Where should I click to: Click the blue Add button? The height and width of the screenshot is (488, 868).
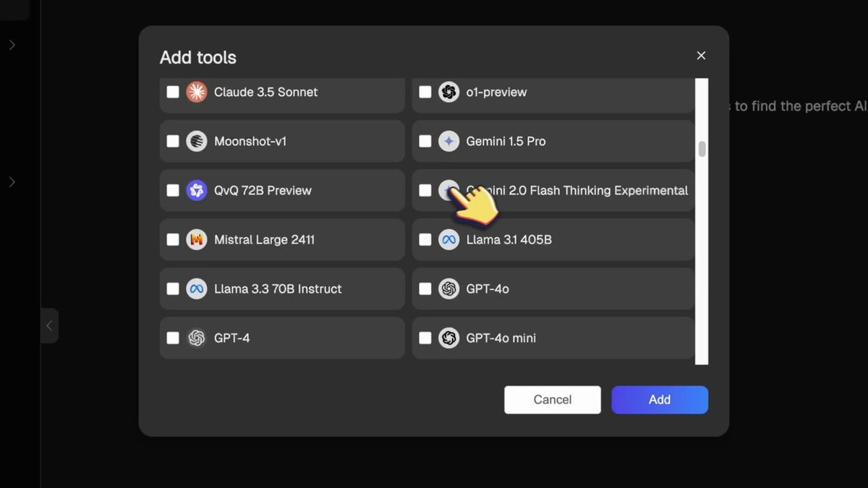pos(660,400)
